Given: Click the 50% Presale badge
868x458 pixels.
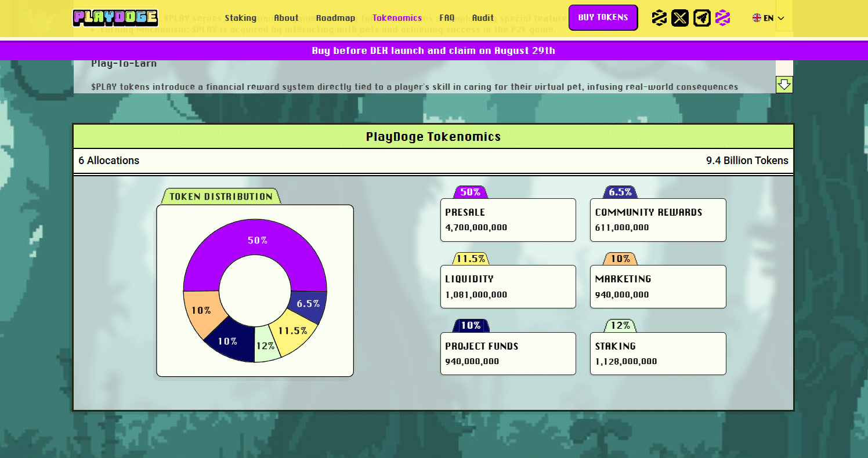Looking at the screenshot, I should 471,192.
